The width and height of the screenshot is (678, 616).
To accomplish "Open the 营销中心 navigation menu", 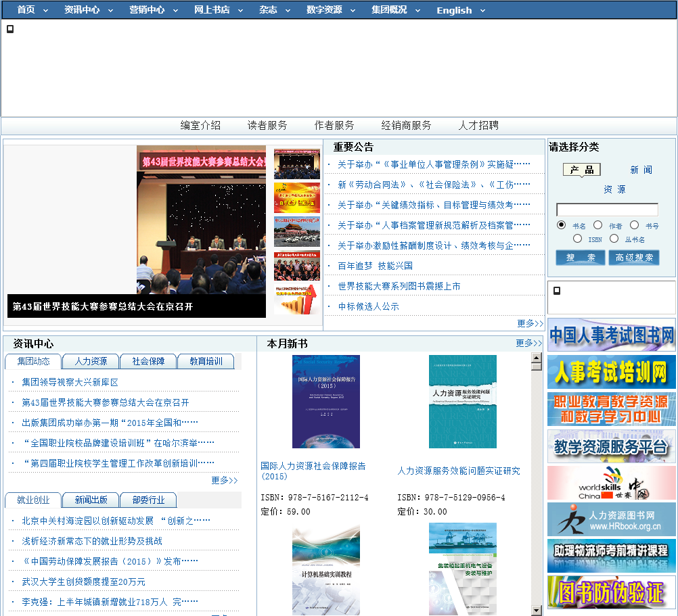I will (147, 9).
